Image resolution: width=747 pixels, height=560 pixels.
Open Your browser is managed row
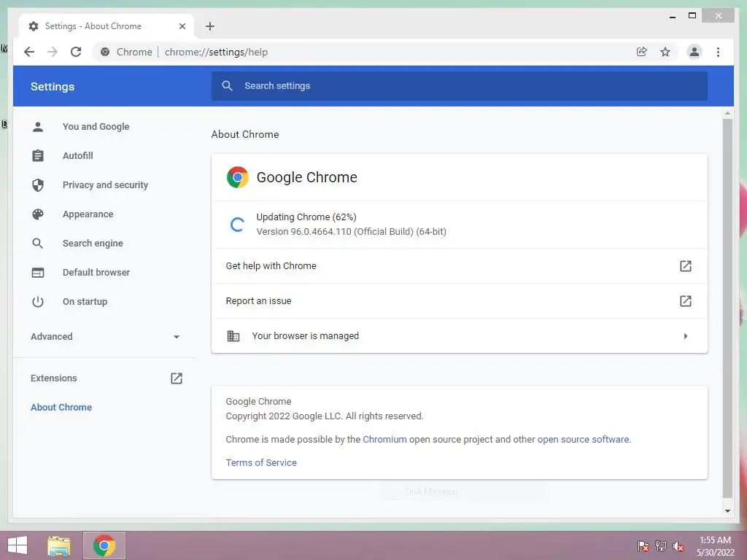[460, 335]
